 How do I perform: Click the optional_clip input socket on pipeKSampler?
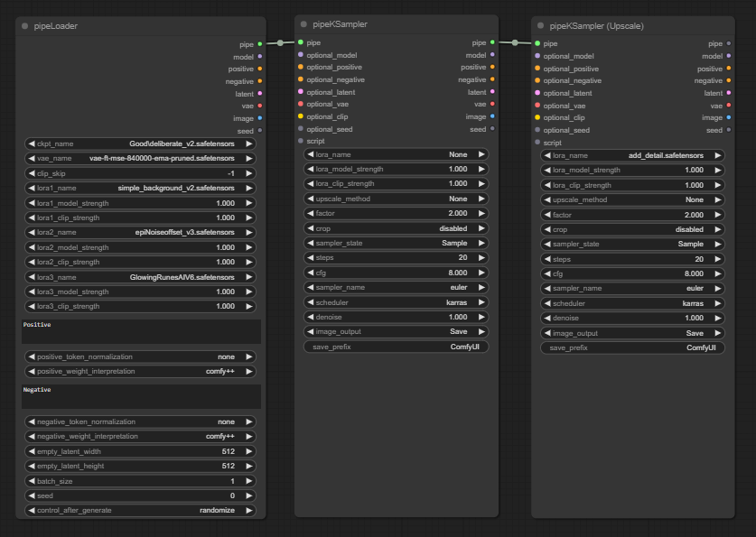tap(301, 116)
